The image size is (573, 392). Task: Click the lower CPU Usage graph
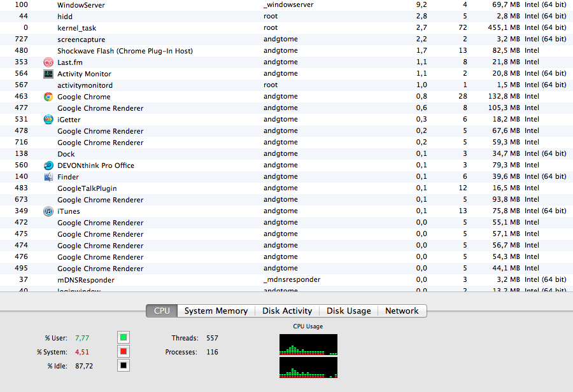coord(308,368)
